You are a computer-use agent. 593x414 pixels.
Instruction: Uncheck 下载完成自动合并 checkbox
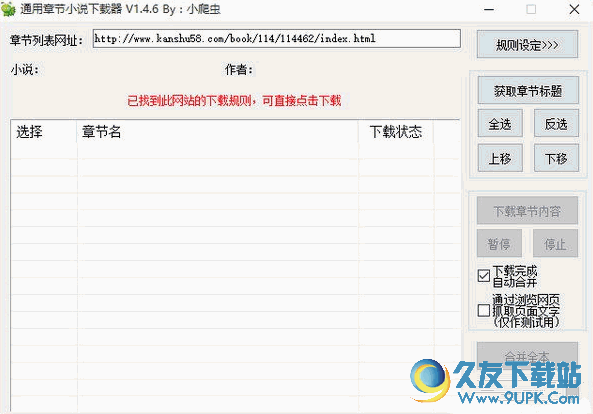pyautogui.click(x=484, y=276)
